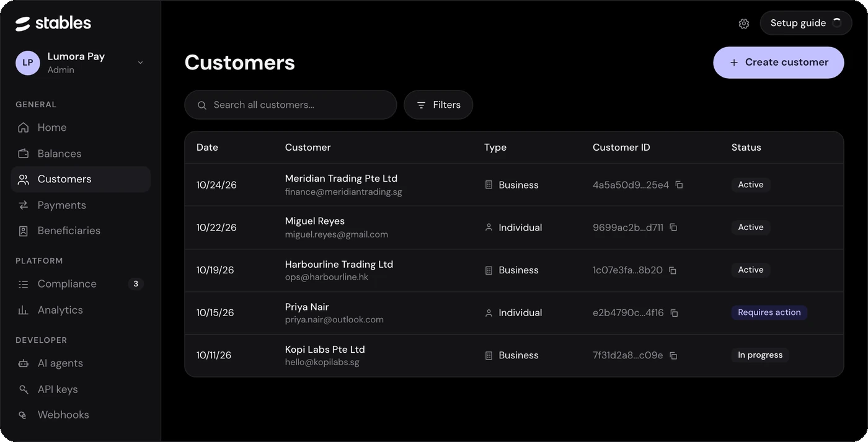This screenshot has width=868, height=442.
Task: Navigate to Beneficiaries
Action: click(81, 231)
